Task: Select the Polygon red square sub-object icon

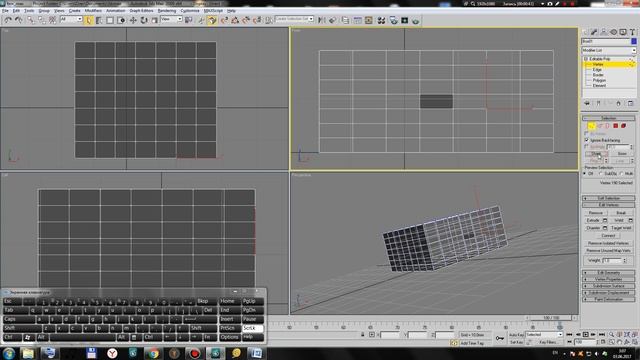Action: tap(616, 126)
